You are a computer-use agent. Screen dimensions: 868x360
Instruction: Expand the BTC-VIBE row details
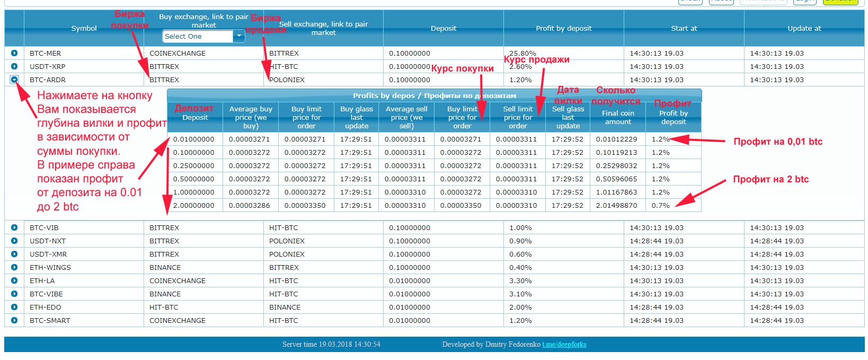(14, 294)
